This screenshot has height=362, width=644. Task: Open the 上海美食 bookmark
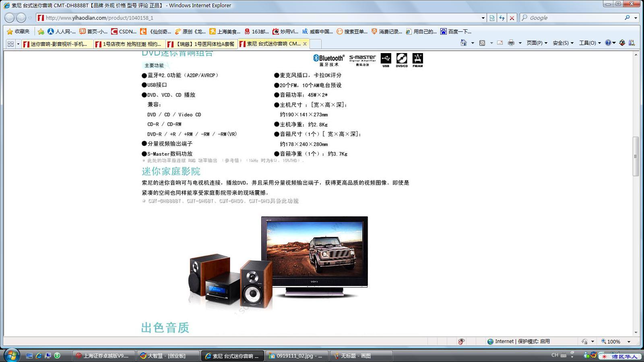pyautogui.click(x=225, y=31)
